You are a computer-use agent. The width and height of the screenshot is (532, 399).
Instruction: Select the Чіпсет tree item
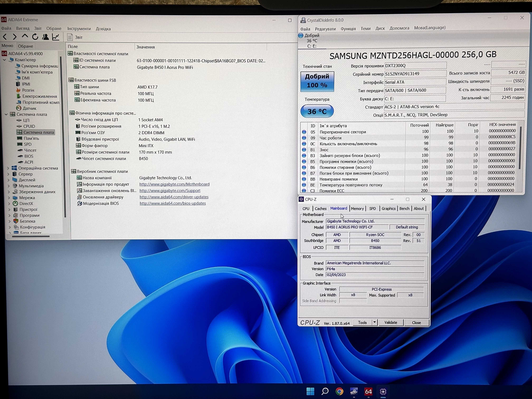tap(27, 150)
